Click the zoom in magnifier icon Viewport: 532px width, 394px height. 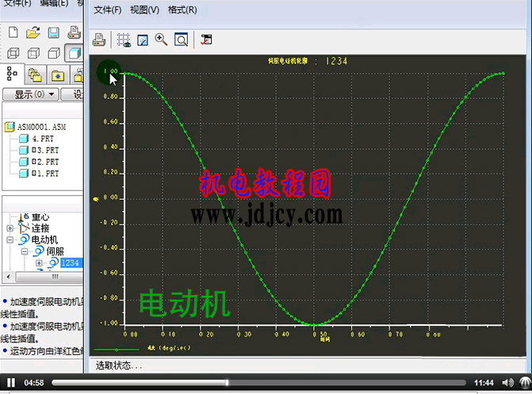(x=161, y=40)
